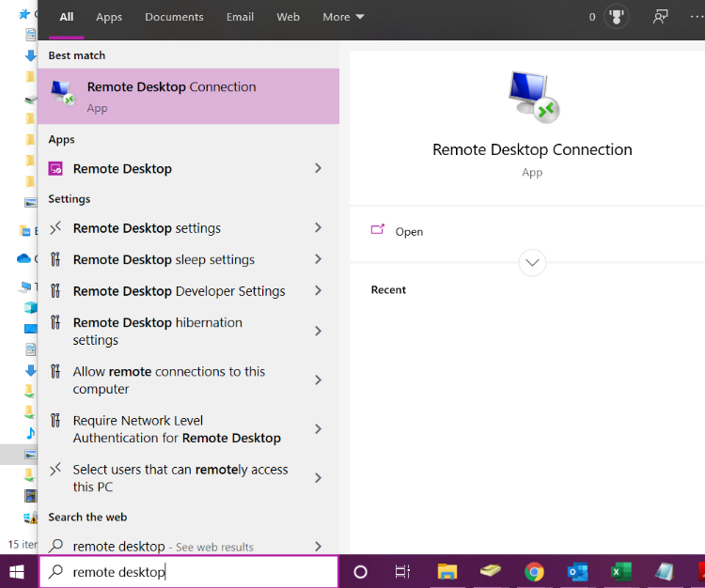Open Remote Desktop Connection best match result
The width and height of the screenshot is (705, 588).
[188, 96]
